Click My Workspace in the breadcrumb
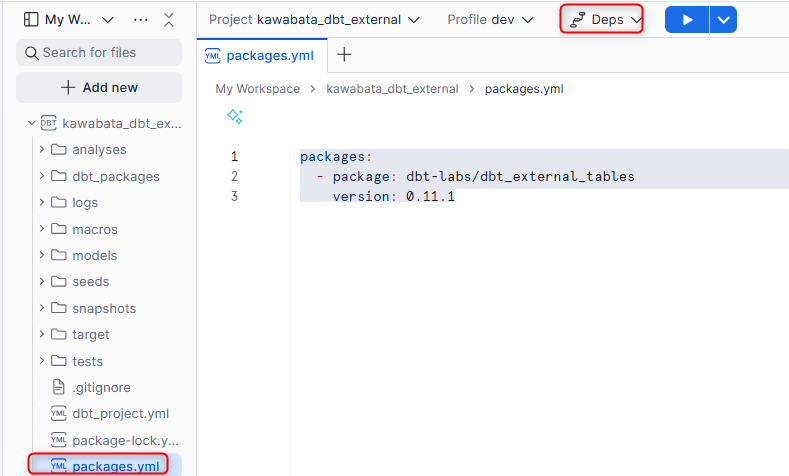Screen dimensions: 789x476 [257, 89]
